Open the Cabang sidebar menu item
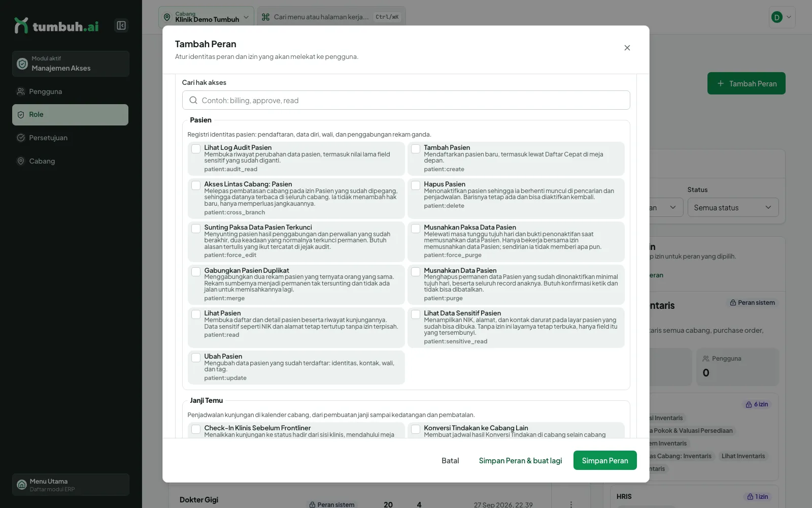 (70, 161)
